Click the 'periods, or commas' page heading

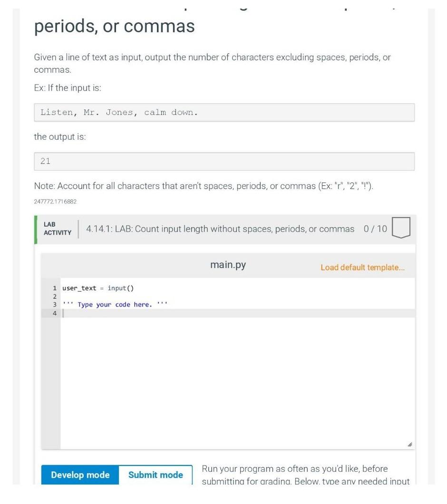114,26
